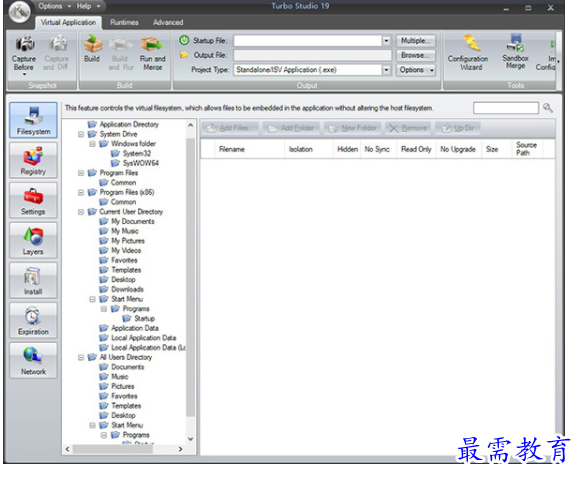Image resolution: width=579 pixels, height=481 pixels.
Task: Click the green Startup File power icon
Action: [x=184, y=40]
